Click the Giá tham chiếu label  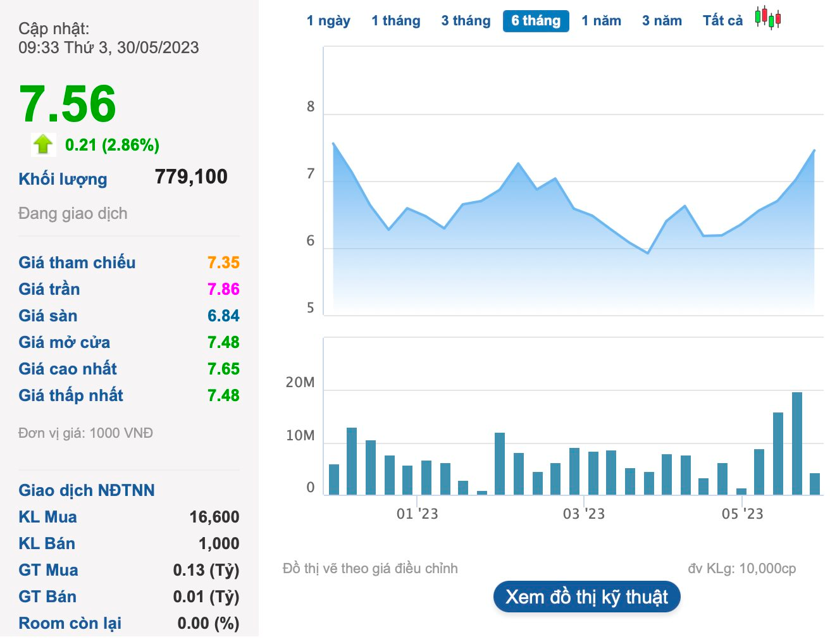coord(77,263)
